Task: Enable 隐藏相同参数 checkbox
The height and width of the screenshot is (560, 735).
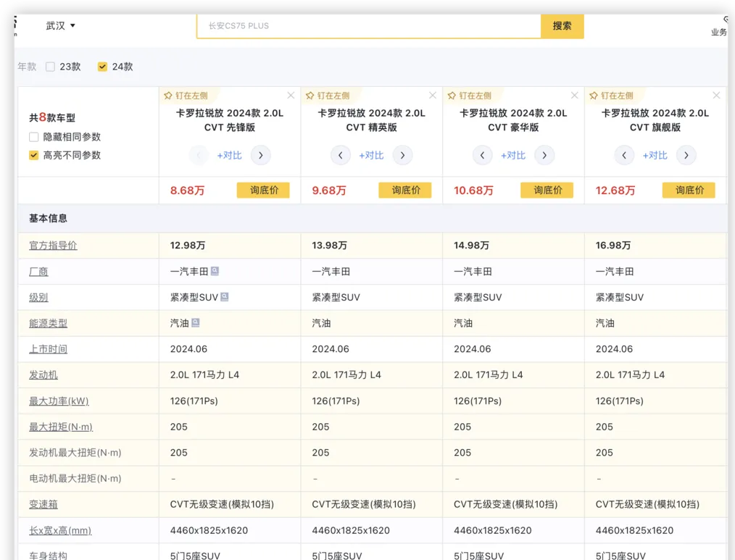Action: [34, 137]
